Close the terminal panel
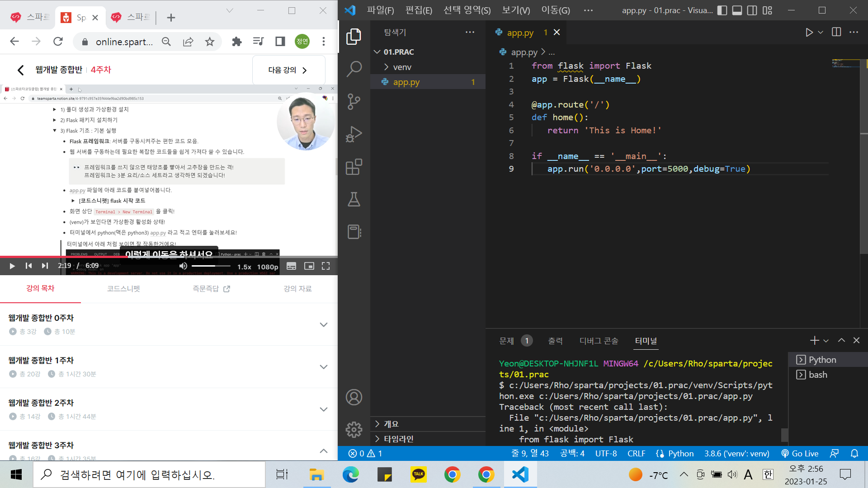This screenshot has height=488, width=868. coord(856,340)
